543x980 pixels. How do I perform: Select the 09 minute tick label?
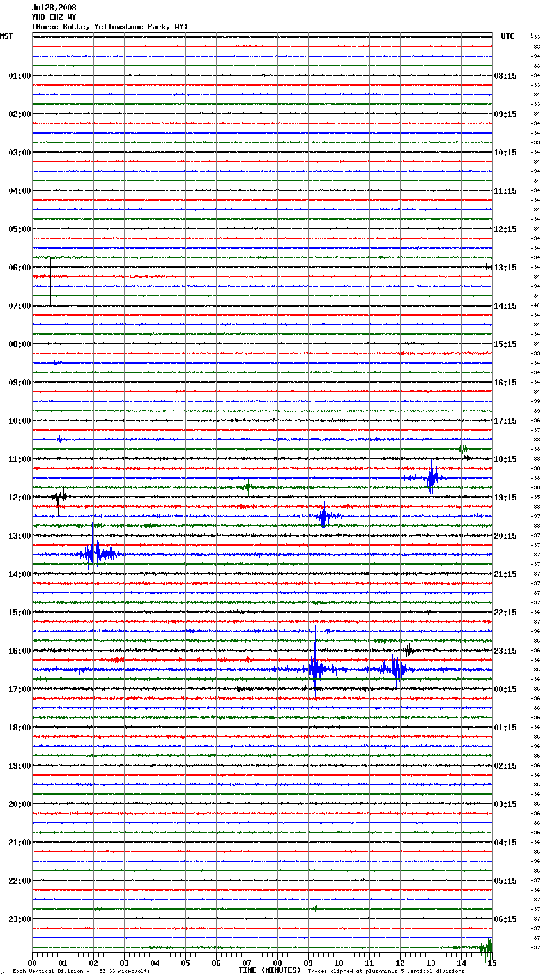pos(308,963)
